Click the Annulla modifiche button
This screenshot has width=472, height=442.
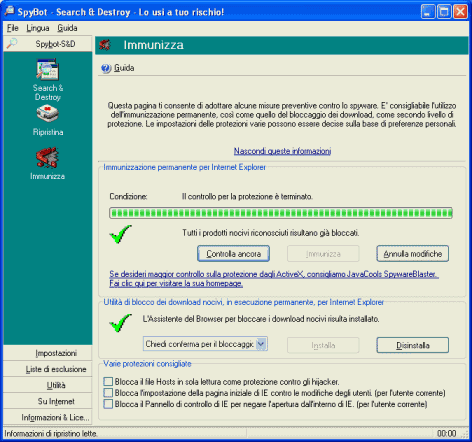coord(413,254)
